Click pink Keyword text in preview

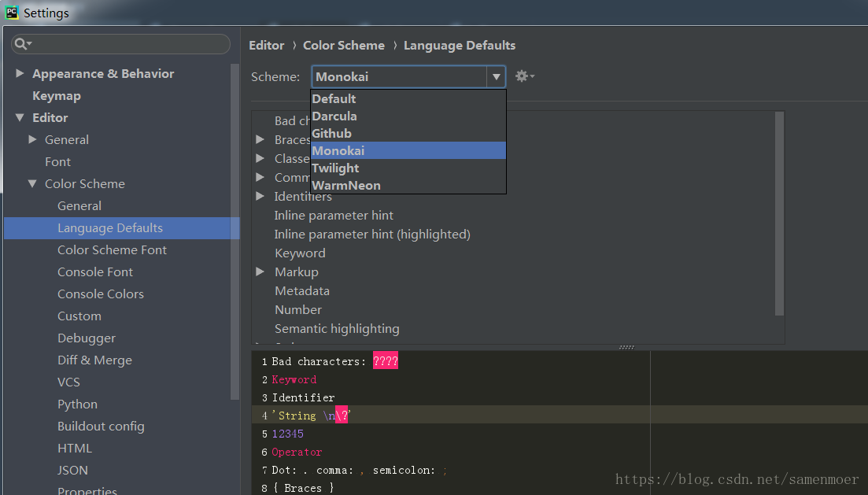(294, 379)
